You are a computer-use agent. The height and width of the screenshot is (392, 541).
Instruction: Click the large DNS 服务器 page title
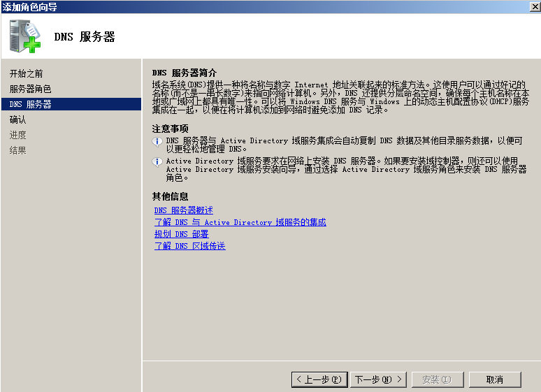coord(85,36)
